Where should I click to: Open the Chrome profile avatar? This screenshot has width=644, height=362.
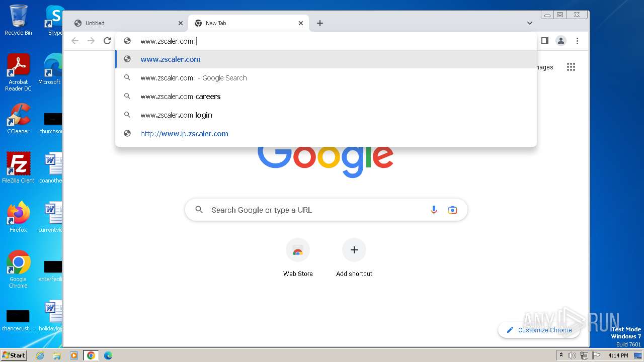tap(561, 41)
